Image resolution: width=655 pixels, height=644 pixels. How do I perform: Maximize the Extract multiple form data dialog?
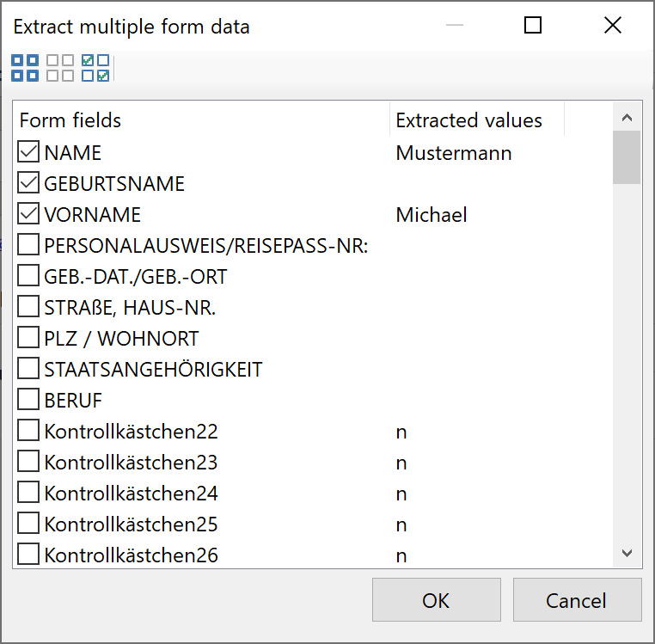pos(533,25)
